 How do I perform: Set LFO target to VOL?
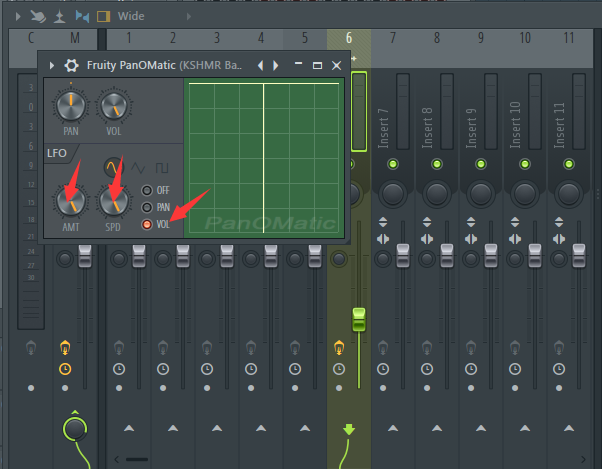pyautogui.click(x=147, y=224)
